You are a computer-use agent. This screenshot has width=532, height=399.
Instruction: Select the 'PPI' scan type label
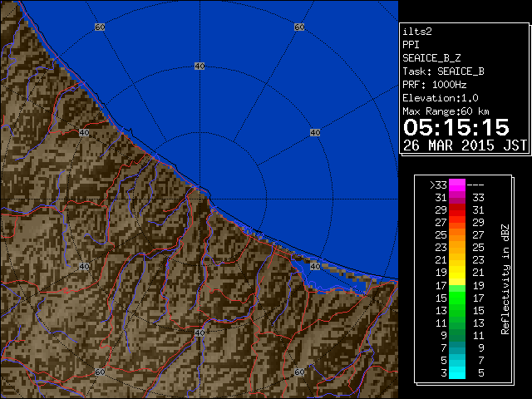411,45
